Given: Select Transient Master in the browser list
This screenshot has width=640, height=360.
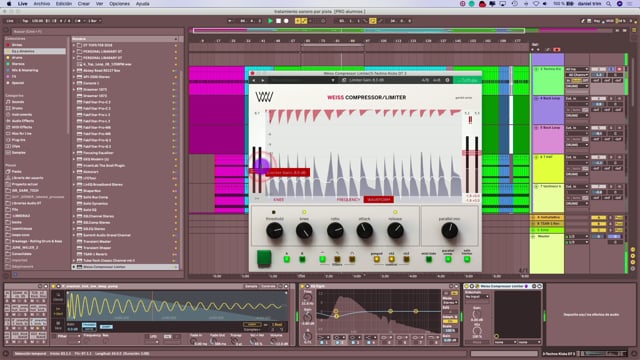Looking at the screenshot, I should [x=97, y=241].
